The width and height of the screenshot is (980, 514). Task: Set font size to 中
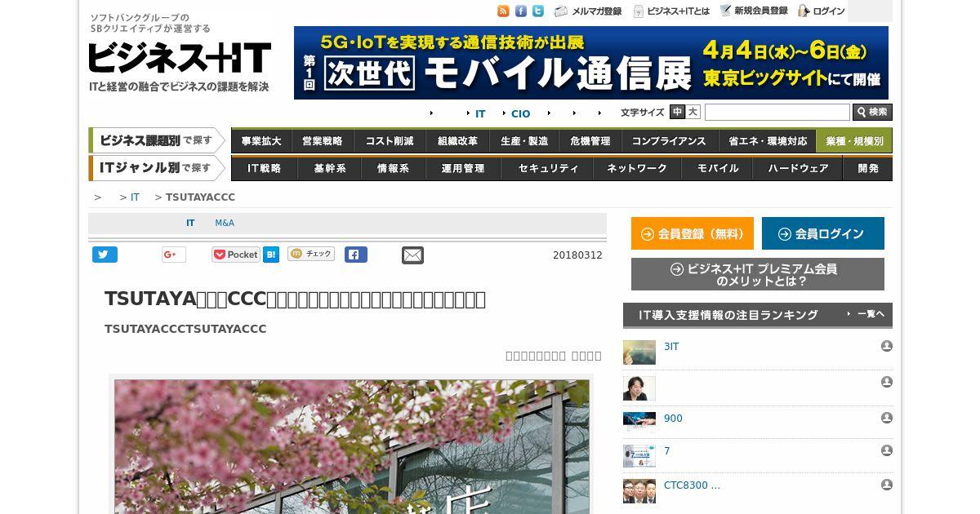[677, 112]
